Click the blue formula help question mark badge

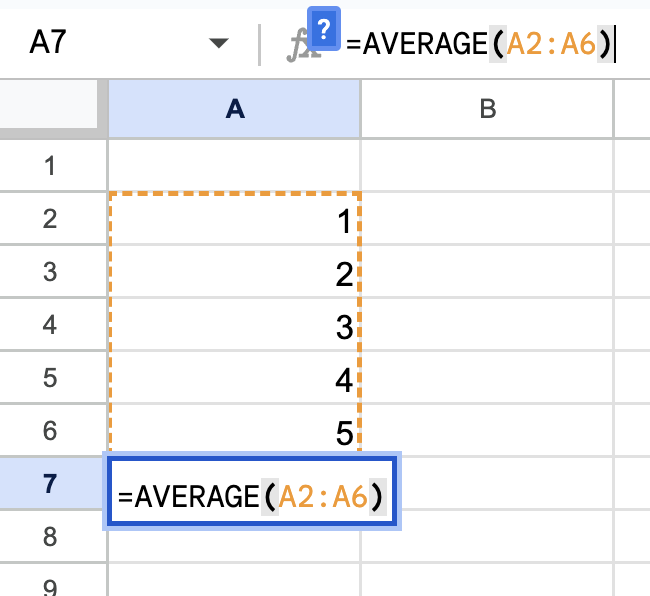(x=324, y=28)
